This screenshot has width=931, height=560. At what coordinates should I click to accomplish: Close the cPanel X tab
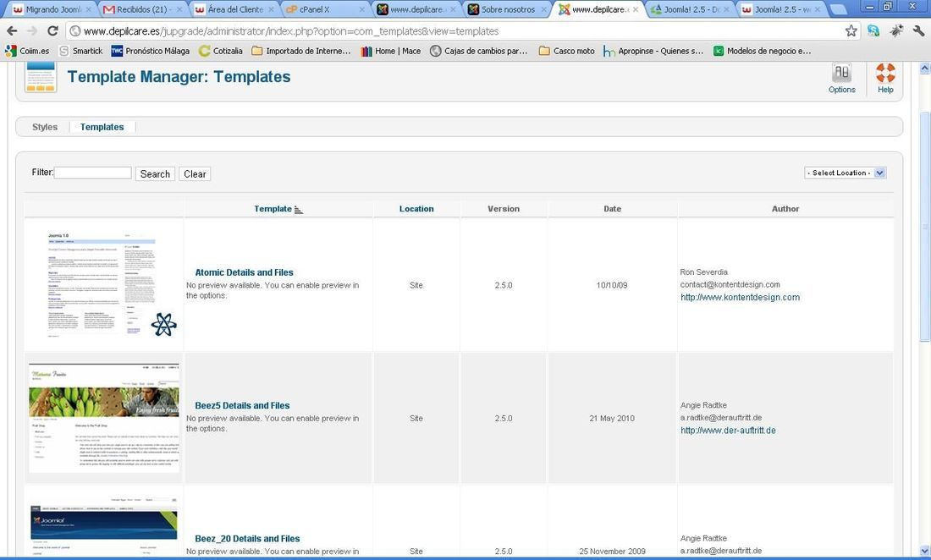point(361,9)
